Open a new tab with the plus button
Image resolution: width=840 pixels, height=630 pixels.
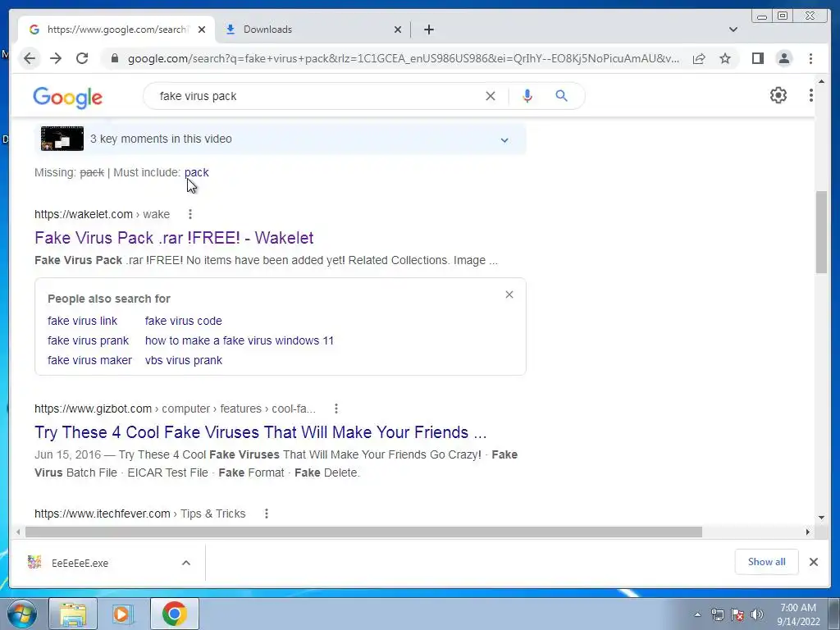click(x=428, y=30)
